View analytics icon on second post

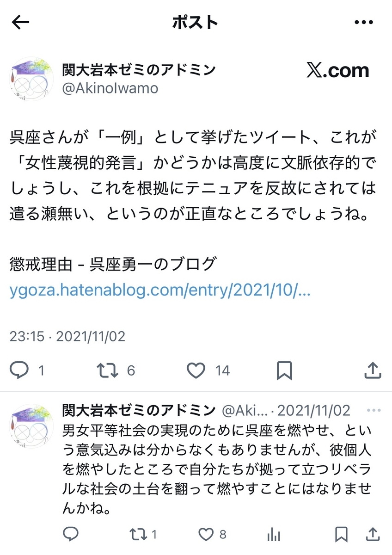pyautogui.click(x=275, y=534)
